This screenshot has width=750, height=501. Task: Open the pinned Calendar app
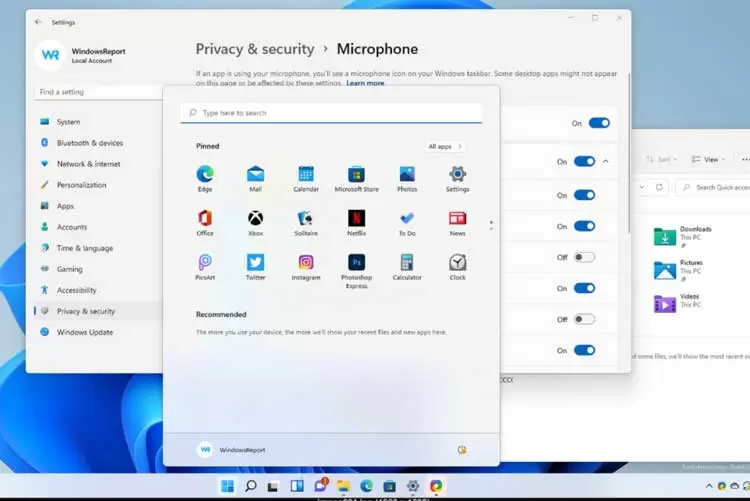coord(306,178)
